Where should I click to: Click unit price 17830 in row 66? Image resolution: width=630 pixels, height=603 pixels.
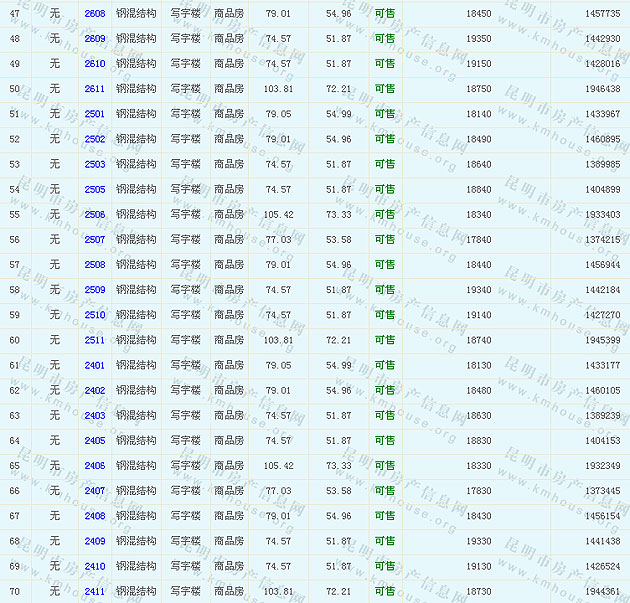click(x=479, y=491)
